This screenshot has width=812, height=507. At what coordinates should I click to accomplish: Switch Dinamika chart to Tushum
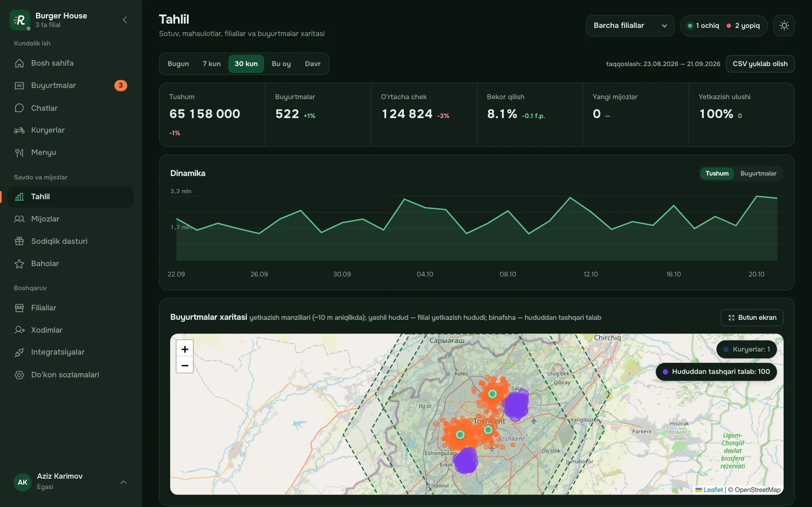[x=717, y=173]
